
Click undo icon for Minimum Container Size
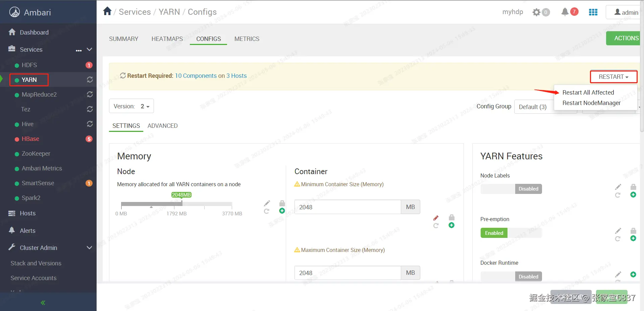[x=436, y=225]
